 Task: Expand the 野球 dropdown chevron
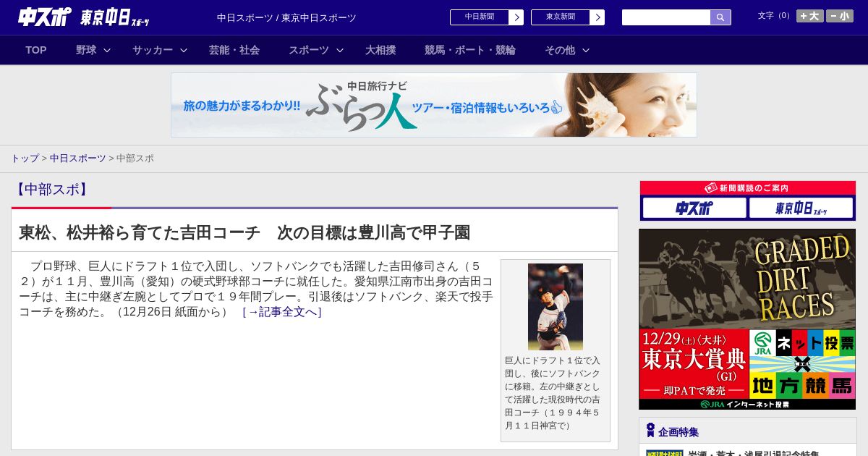point(107,50)
